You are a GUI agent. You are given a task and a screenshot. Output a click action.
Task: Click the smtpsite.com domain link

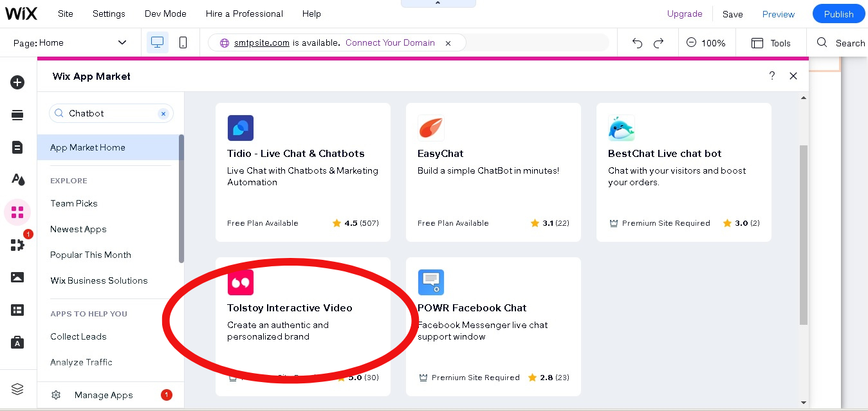261,43
